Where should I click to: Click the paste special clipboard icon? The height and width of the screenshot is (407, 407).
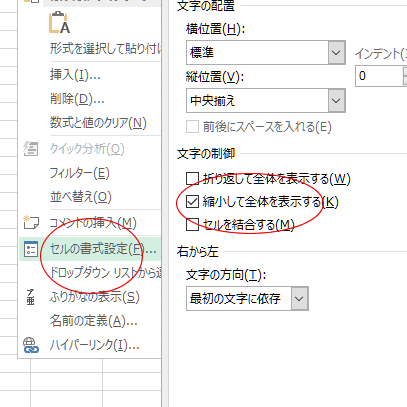[x=60, y=23]
